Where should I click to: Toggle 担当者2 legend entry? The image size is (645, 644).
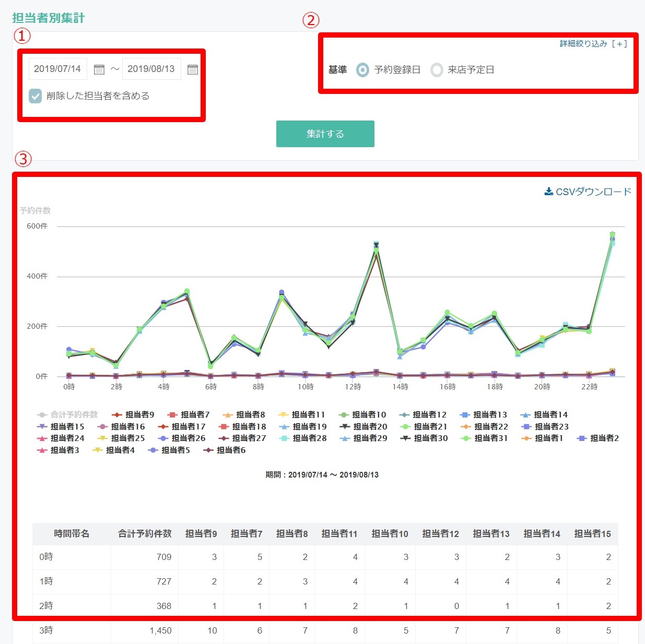point(598,438)
